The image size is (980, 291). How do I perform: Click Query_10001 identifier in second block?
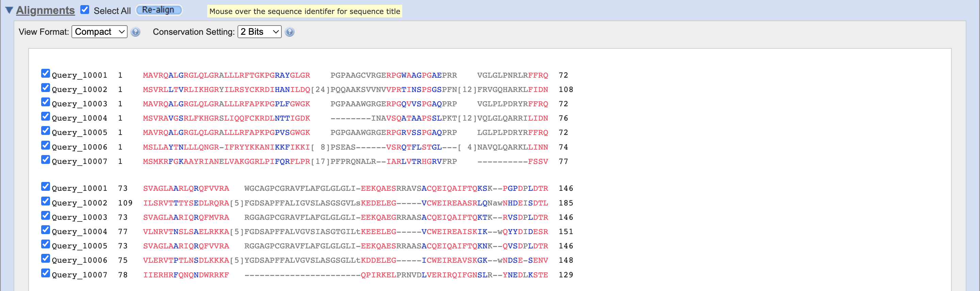click(x=80, y=188)
